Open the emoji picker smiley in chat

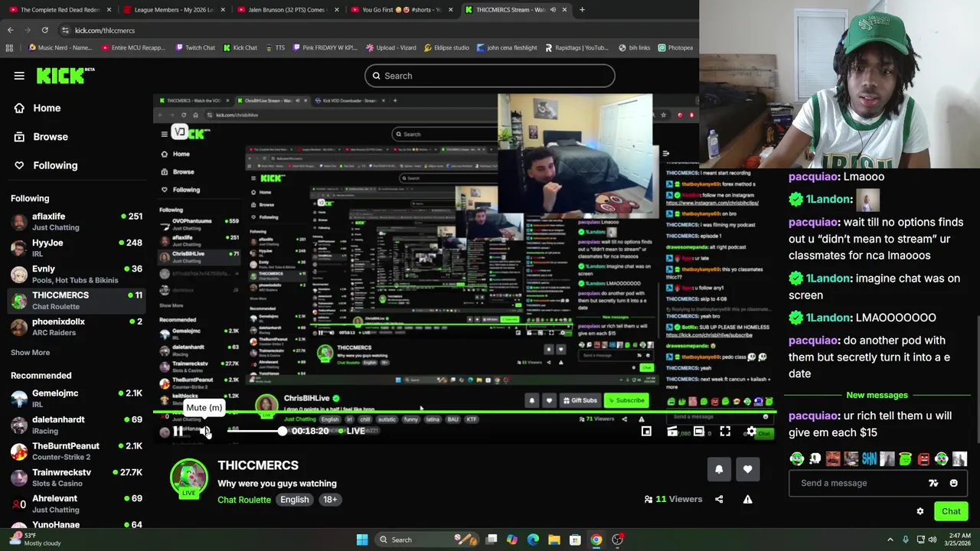tap(953, 483)
